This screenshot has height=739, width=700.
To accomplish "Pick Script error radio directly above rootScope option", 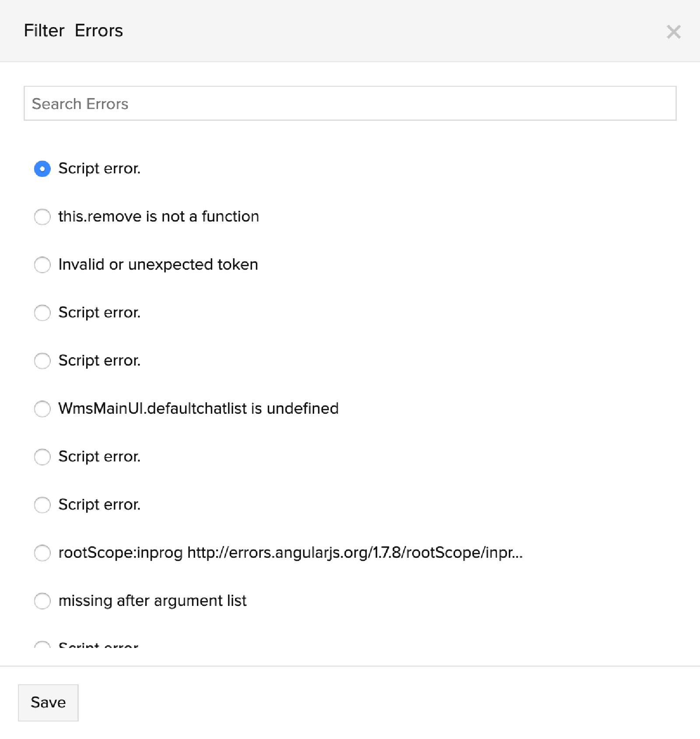I will [x=42, y=505].
